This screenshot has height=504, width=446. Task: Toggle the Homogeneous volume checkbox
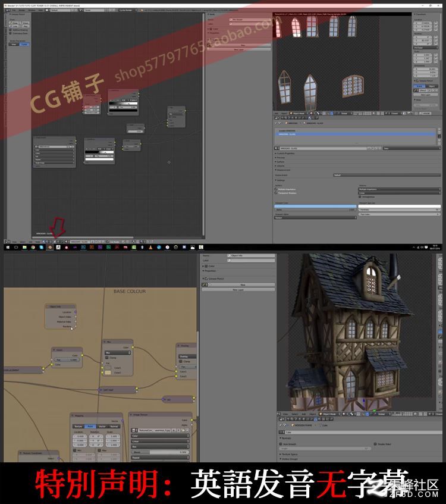pos(360,197)
